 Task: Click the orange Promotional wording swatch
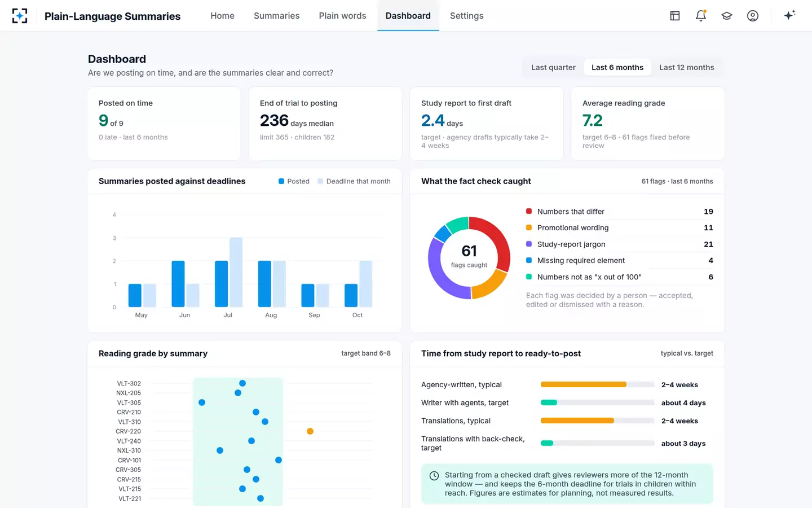(x=529, y=227)
